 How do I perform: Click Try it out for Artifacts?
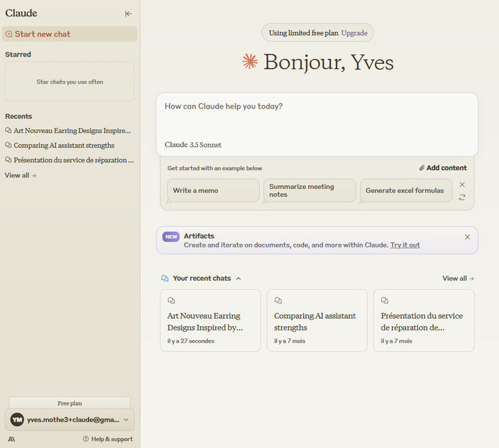click(405, 245)
